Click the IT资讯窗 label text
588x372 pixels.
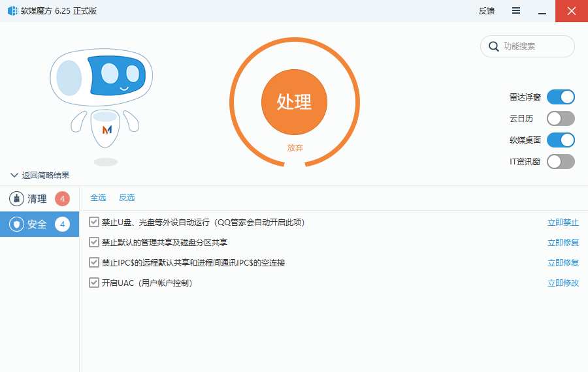coord(525,162)
